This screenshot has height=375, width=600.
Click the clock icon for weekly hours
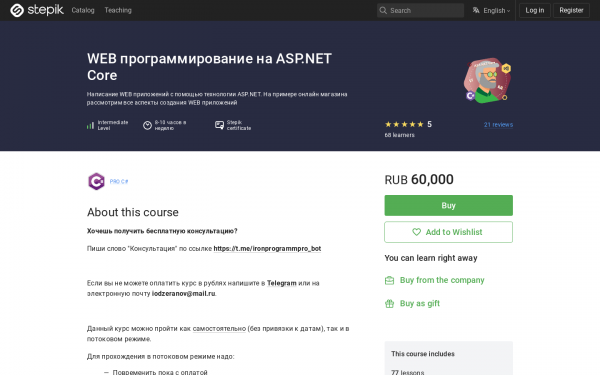[147, 125]
